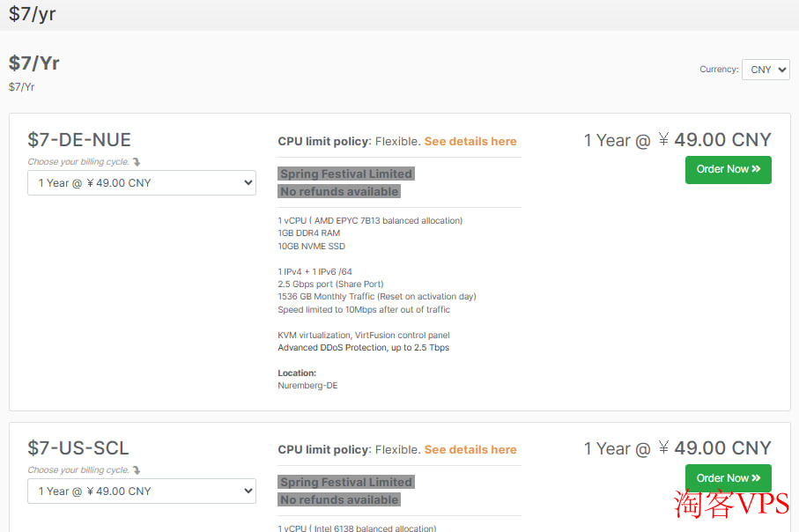This screenshot has height=532, width=799.
Task: Expand the $7-DE-NUE billing cycle dropdown
Action: pos(142,183)
